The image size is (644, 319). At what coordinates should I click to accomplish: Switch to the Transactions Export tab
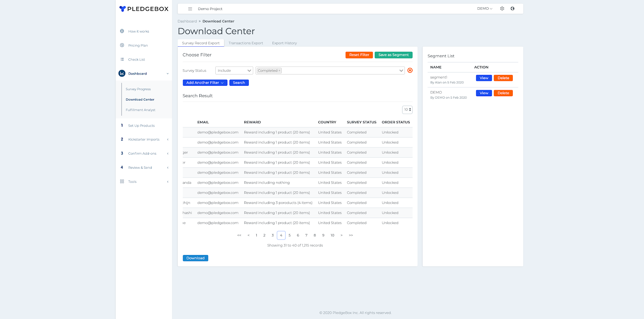coord(246,43)
